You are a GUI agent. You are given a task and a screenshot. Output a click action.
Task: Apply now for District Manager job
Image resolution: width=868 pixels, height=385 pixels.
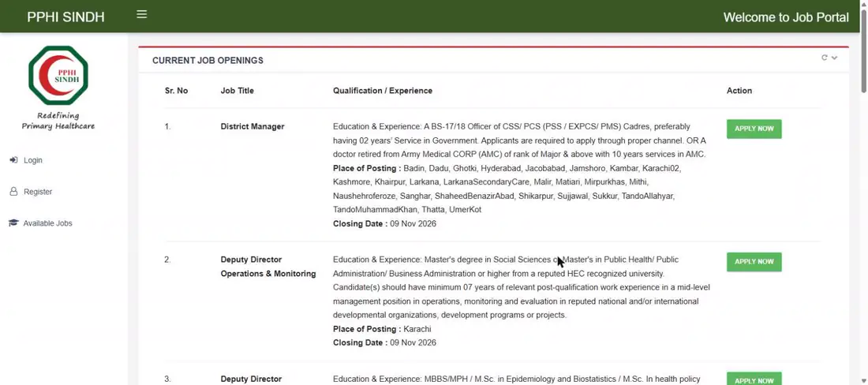click(x=754, y=129)
